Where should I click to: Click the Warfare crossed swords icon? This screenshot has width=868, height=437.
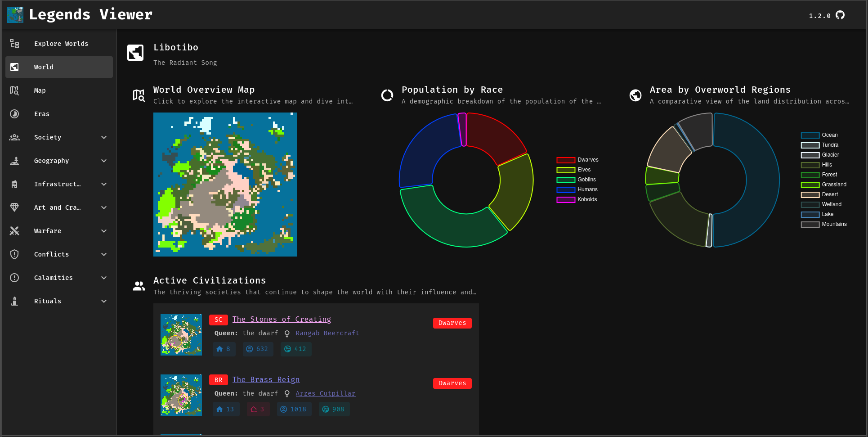pyautogui.click(x=14, y=231)
